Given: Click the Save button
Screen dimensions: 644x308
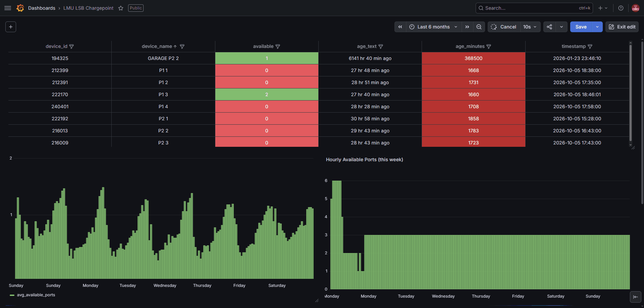Looking at the screenshot, I should tap(581, 27).
